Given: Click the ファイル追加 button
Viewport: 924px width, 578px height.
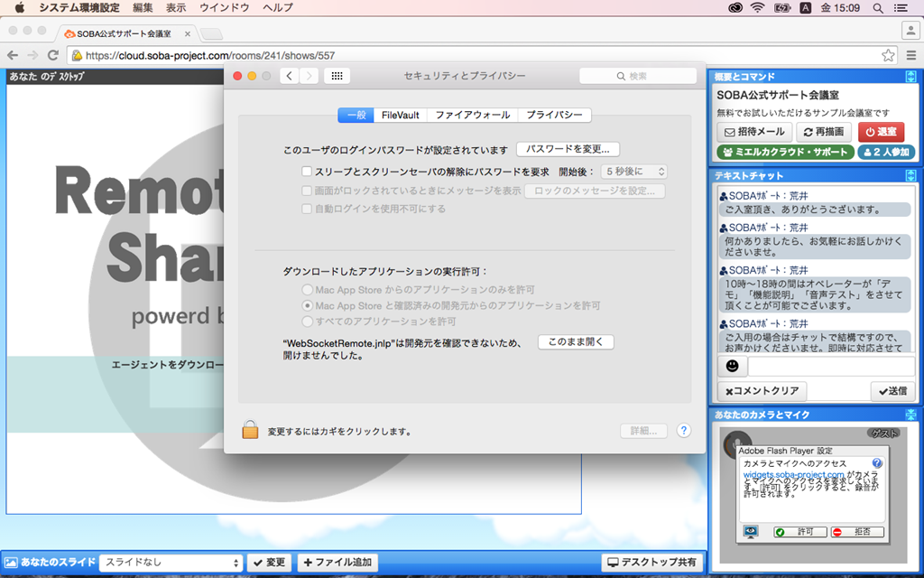Looking at the screenshot, I should point(337,563).
